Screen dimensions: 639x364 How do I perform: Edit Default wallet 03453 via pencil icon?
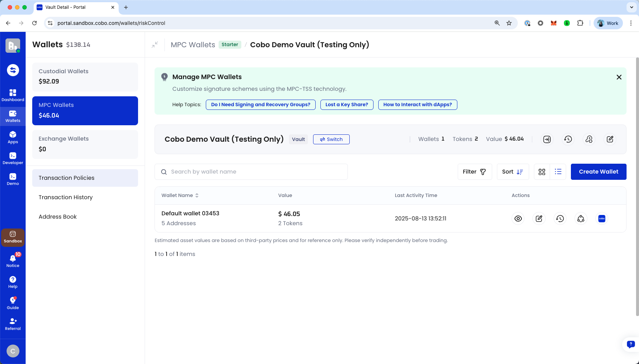tap(539, 219)
